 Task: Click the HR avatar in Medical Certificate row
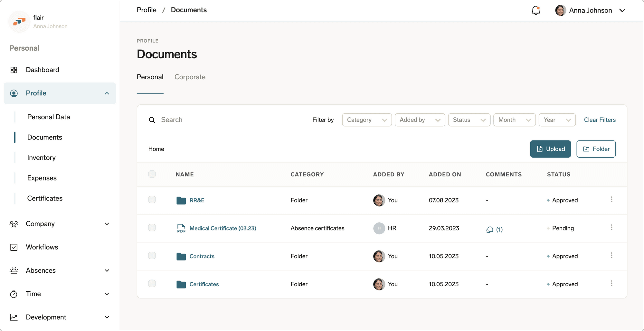click(379, 228)
